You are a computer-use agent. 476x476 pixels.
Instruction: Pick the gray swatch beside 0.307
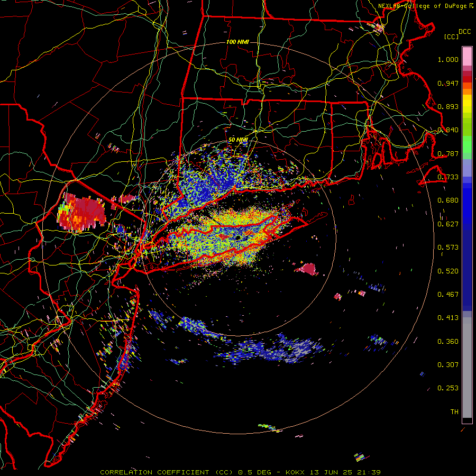(467, 368)
